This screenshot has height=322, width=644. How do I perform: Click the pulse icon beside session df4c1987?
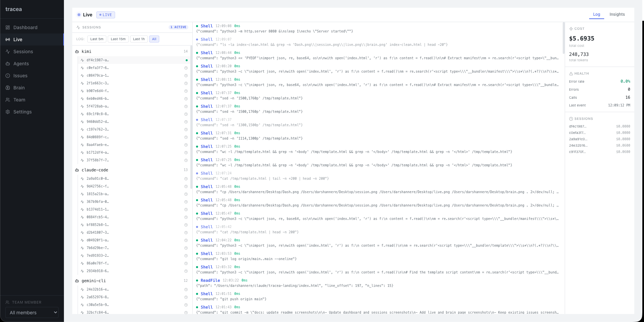82,60
